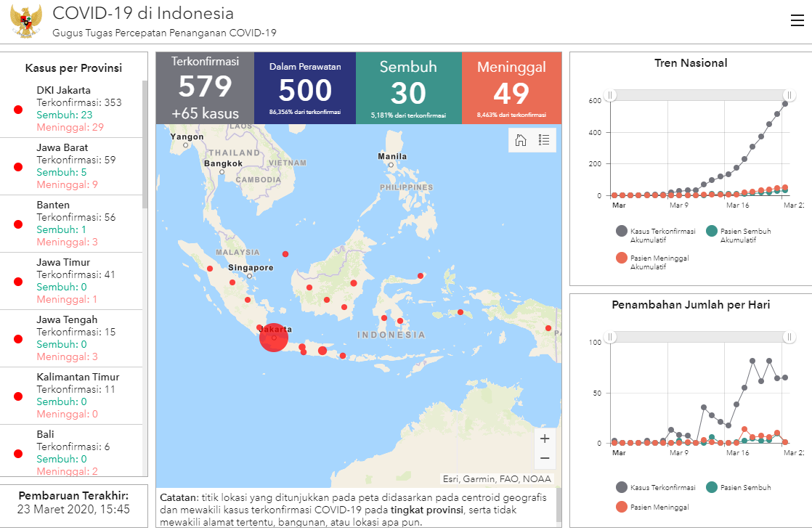Zoom in on the map with plus button
Image resolution: width=812 pixels, height=530 pixels.
coord(545,439)
